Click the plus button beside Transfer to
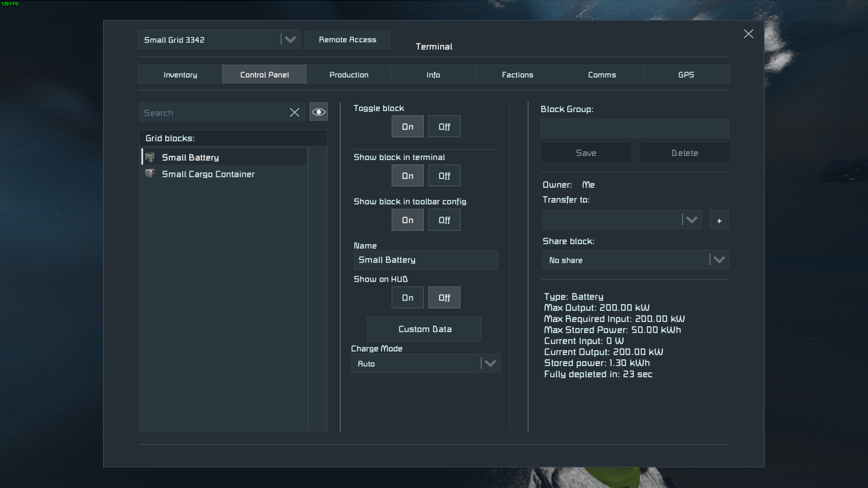 [x=719, y=220]
